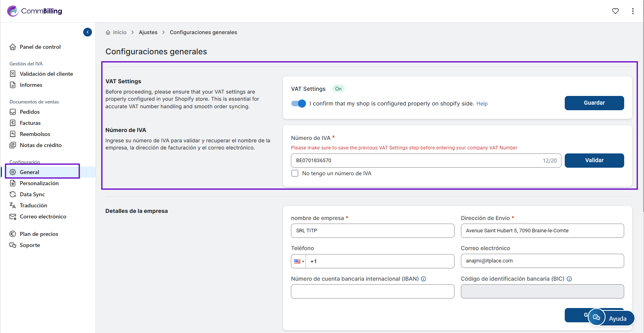Click the CommBilling logo
The height and width of the screenshot is (333, 644).
[x=35, y=11]
